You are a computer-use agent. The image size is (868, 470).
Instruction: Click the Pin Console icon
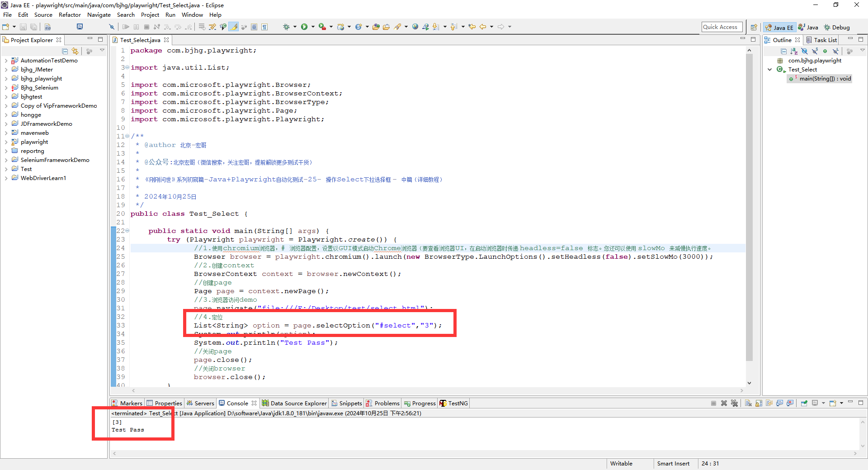[804, 403]
